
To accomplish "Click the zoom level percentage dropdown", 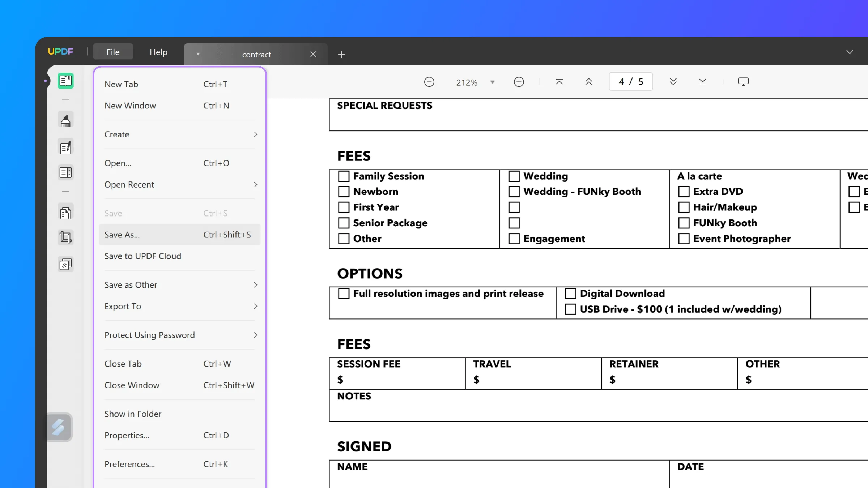I will [x=492, y=82].
